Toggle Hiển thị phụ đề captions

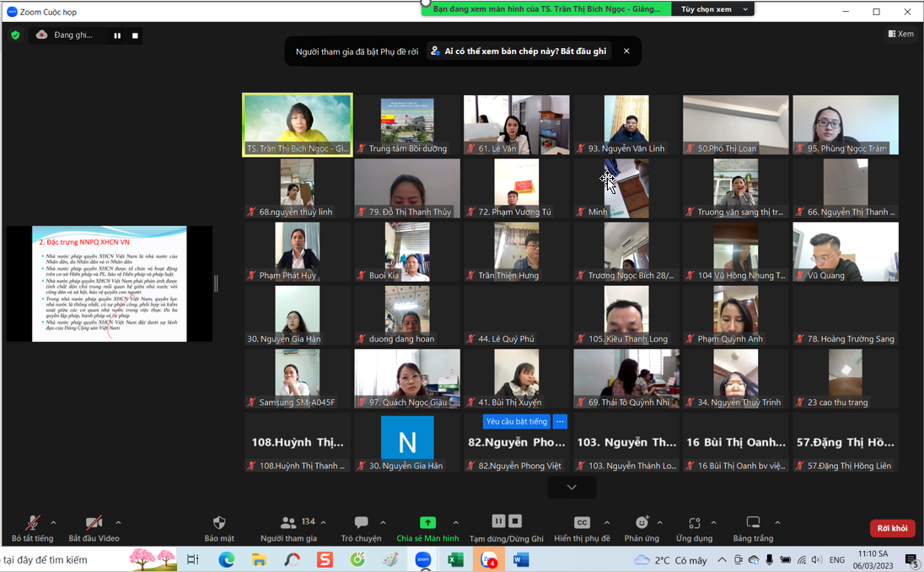(x=582, y=523)
